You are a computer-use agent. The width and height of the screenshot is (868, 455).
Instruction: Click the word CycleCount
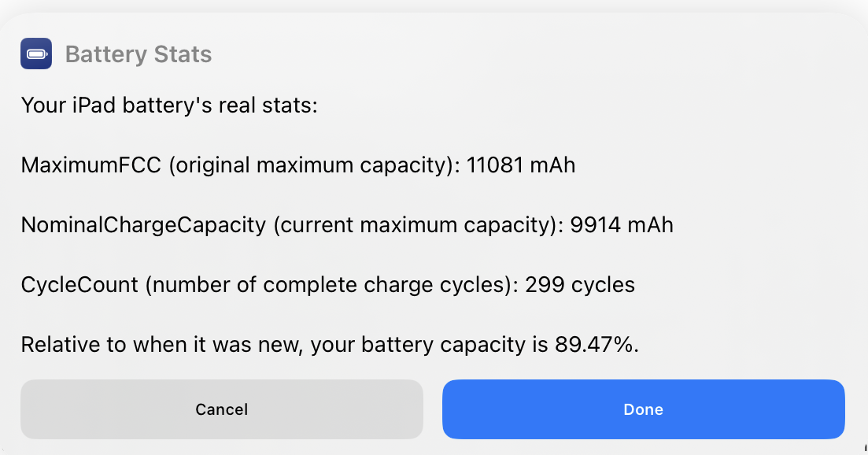79,284
